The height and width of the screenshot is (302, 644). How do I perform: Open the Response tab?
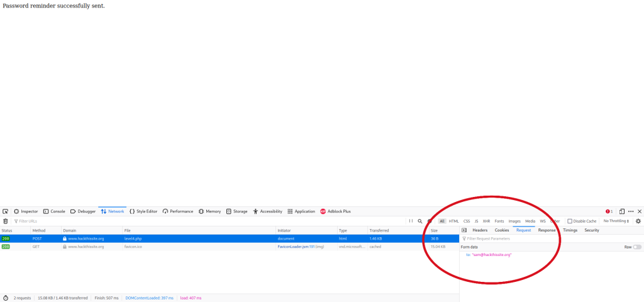(x=547, y=230)
